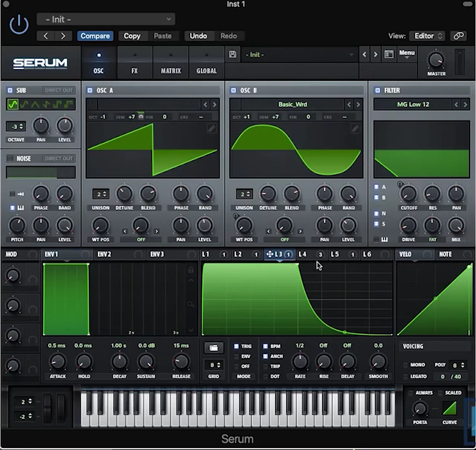Image resolution: width=476 pixels, height=450 pixels.
Task: Click the sub DIRECT OUT button
Action: click(58, 90)
